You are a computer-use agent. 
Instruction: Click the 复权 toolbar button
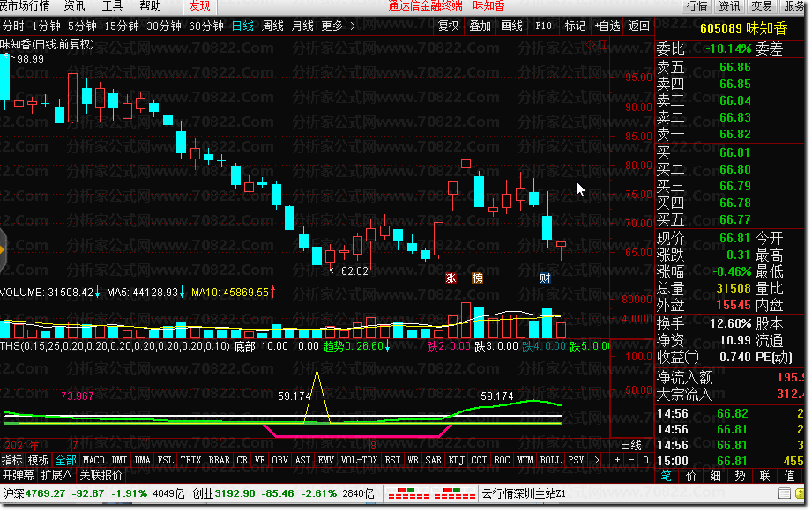click(x=449, y=26)
